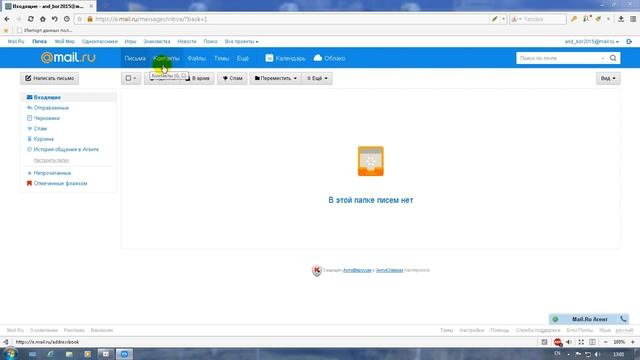Screen dimensions: 640x360
Task: Click the Windows Start button
Action: (10, 353)
